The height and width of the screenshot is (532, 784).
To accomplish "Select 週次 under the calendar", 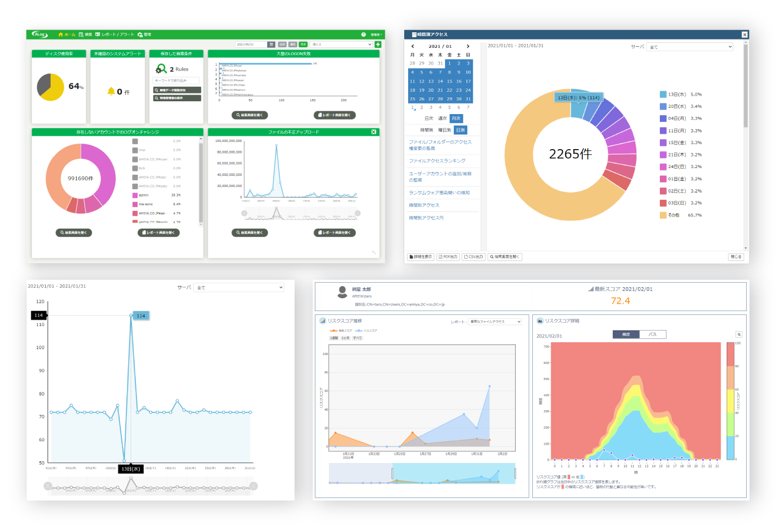I will pyautogui.click(x=442, y=119).
